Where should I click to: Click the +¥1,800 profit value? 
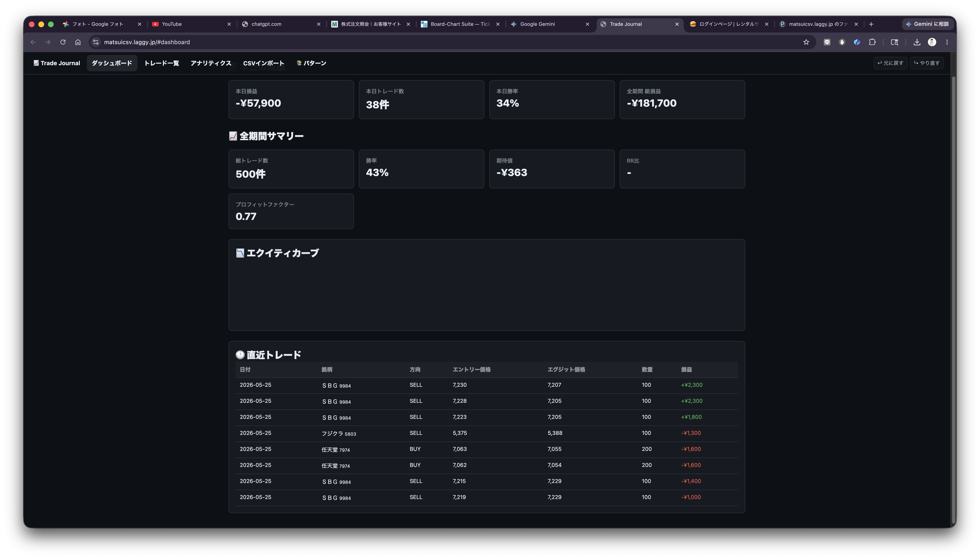(x=691, y=417)
